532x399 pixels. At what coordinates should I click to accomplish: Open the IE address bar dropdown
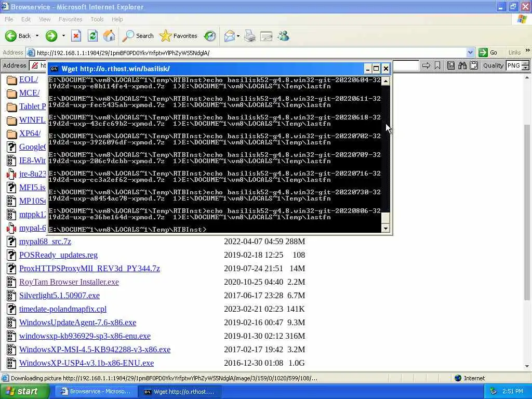(x=470, y=52)
